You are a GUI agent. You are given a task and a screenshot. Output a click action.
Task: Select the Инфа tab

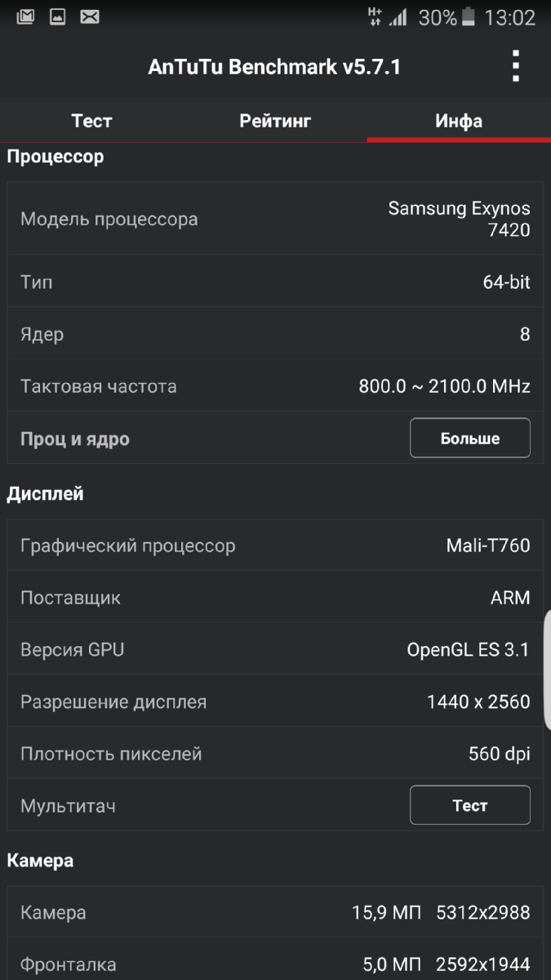pos(458,121)
